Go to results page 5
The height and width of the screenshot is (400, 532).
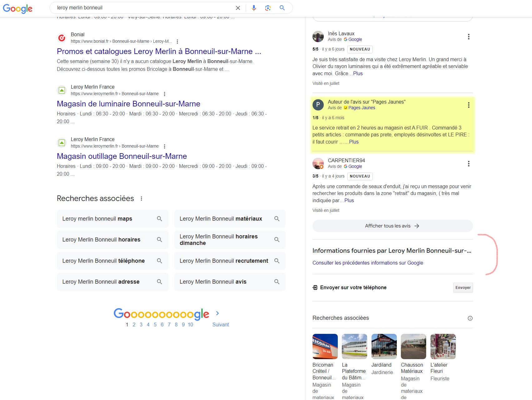pos(155,324)
